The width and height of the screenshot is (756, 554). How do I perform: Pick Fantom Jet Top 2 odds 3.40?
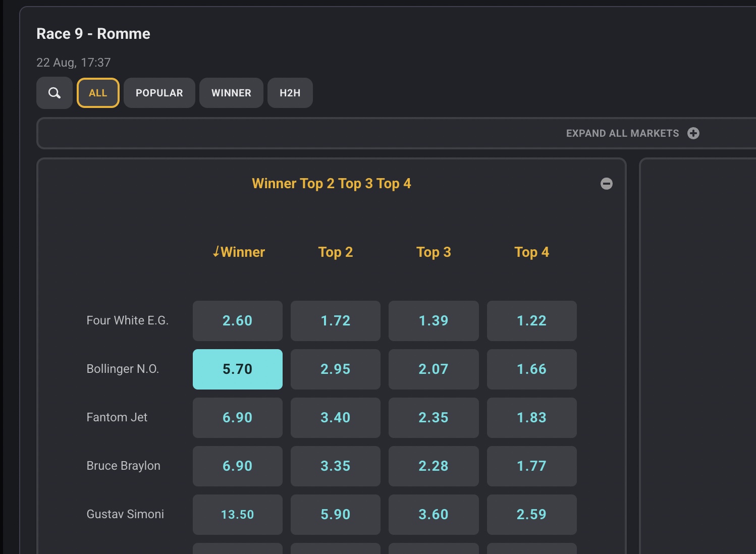(x=336, y=418)
